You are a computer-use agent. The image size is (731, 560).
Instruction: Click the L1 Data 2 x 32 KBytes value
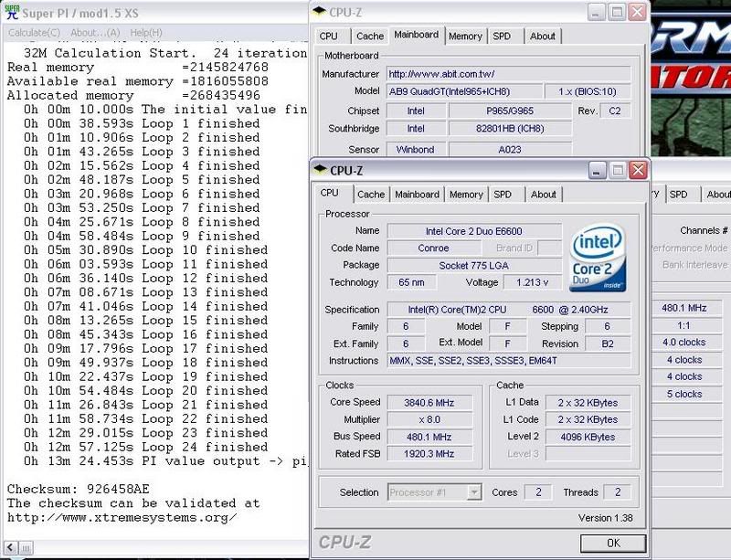(x=588, y=402)
